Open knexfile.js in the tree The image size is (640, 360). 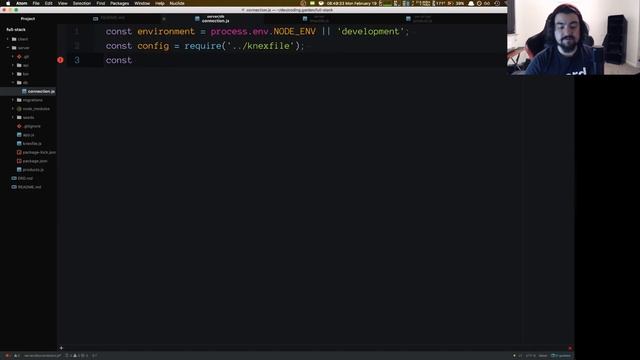pos(32,144)
